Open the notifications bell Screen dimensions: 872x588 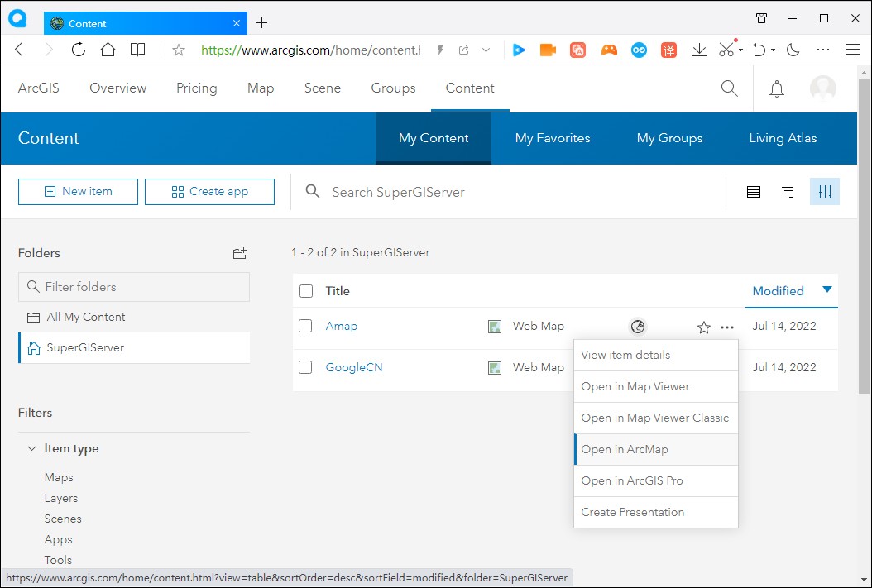(776, 88)
